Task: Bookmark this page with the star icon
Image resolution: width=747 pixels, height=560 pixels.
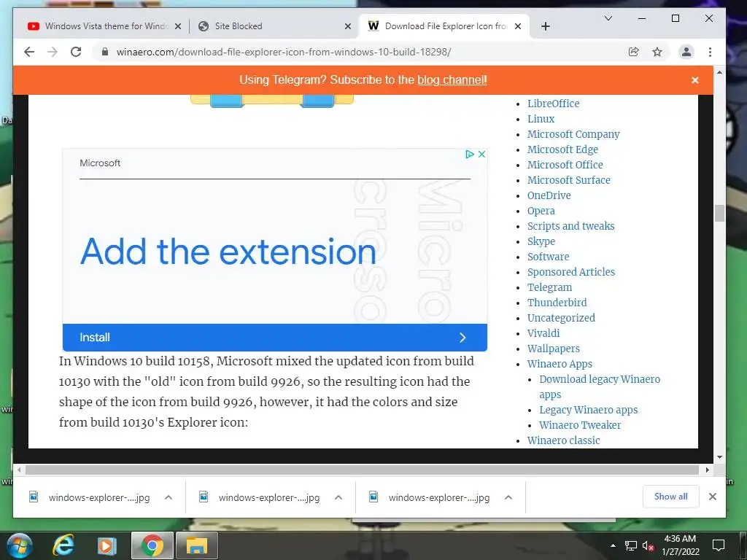Action: 657,52
